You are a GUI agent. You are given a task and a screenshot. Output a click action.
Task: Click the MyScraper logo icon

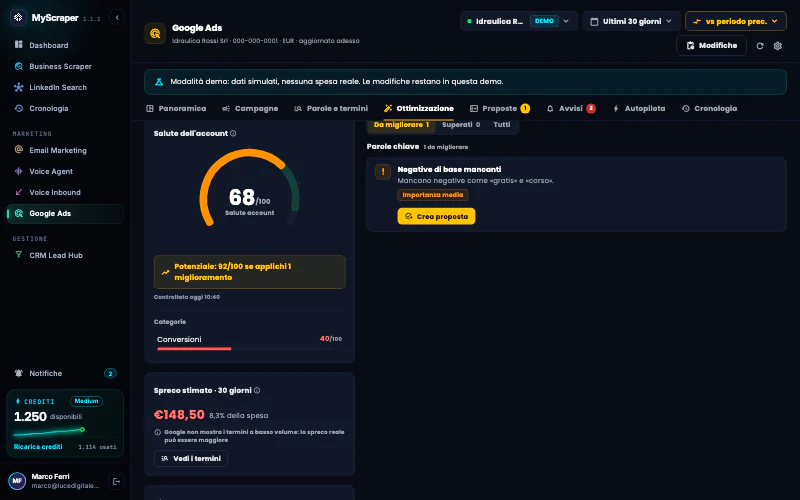tap(18, 17)
